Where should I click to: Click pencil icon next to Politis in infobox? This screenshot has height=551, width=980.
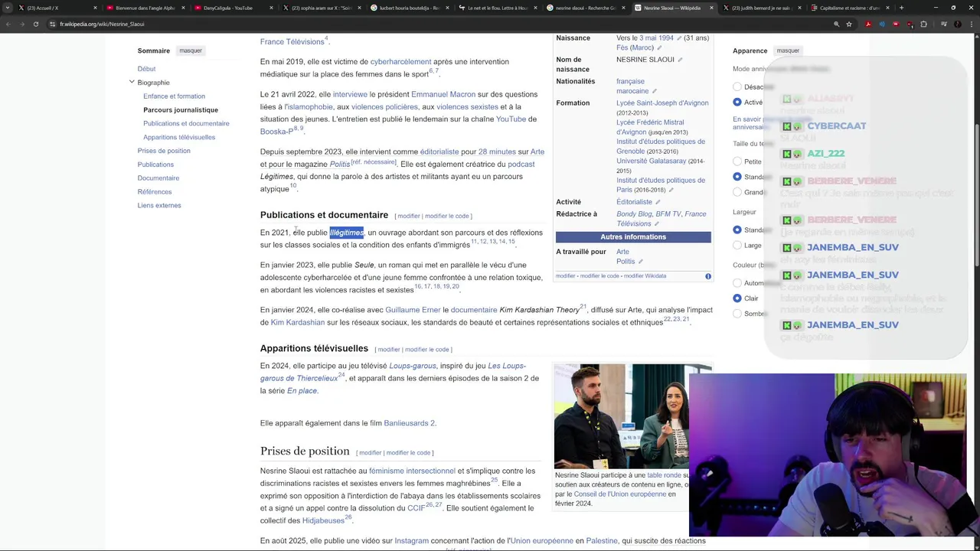[641, 262]
